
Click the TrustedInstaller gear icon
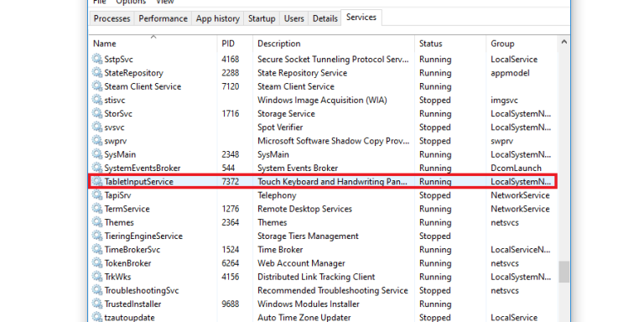(x=97, y=304)
